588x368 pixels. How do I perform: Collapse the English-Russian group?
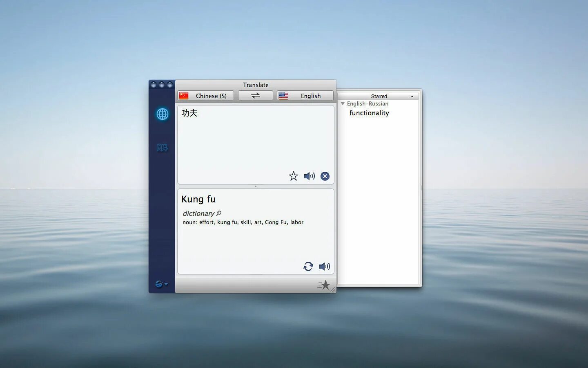coord(343,104)
